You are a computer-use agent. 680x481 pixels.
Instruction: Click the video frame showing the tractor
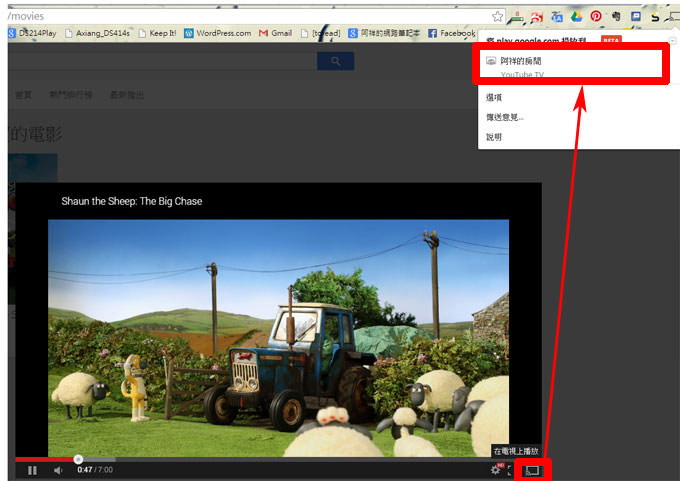(x=278, y=338)
